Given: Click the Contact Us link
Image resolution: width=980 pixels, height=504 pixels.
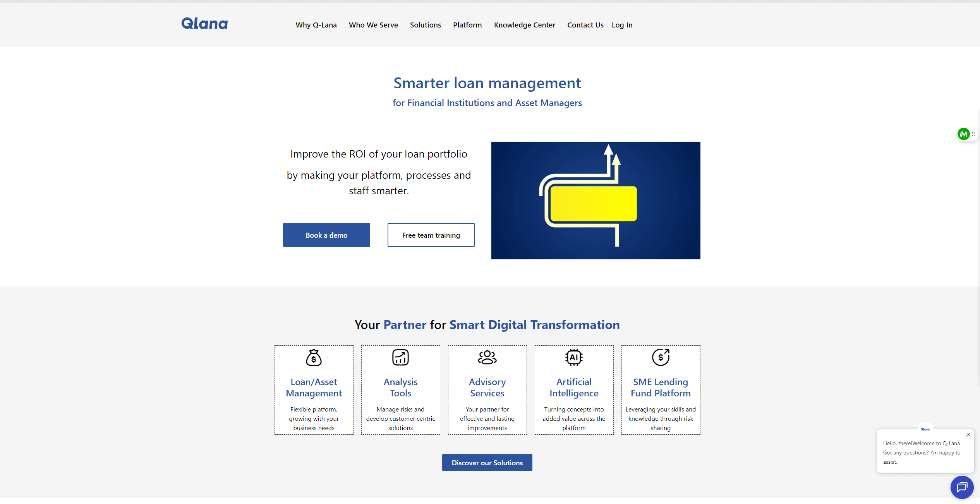Looking at the screenshot, I should [585, 25].
